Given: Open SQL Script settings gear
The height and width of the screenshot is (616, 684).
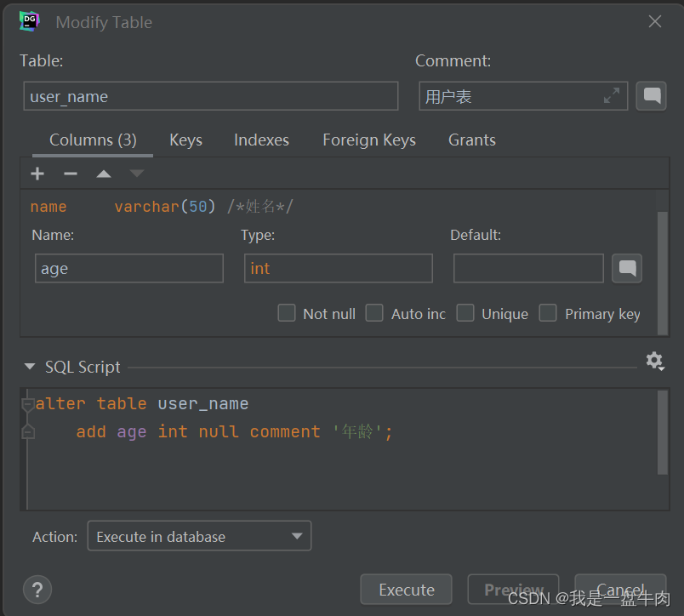Looking at the screenshot, I should click(655, 362).
